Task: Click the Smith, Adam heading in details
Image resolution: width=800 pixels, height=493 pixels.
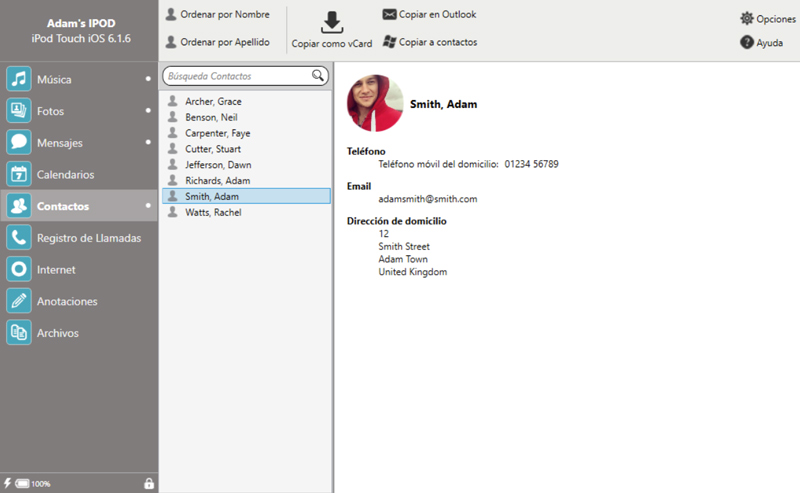Action: 443,104
